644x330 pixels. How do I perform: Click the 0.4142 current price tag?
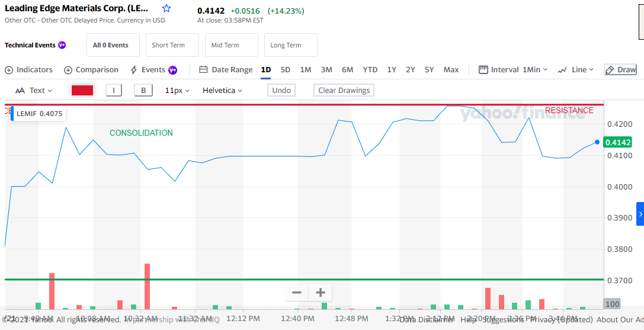click(x=618, y=142)
